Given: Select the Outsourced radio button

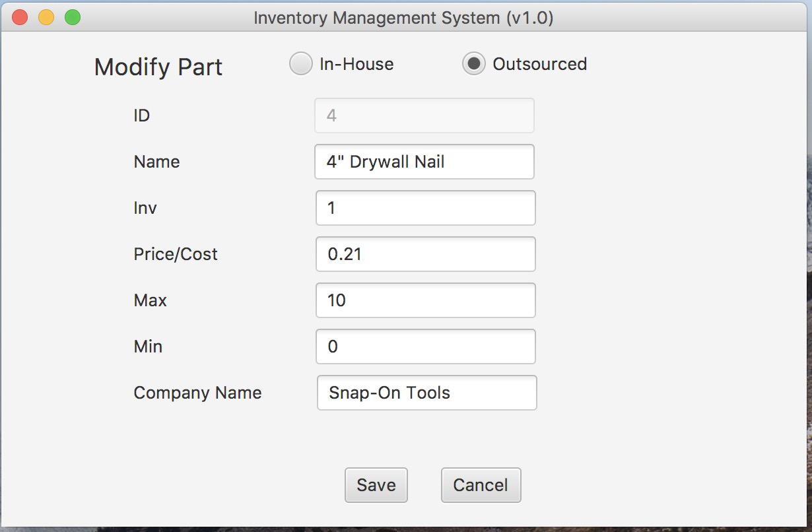Looking at the screenshot, I should point(473,64).
